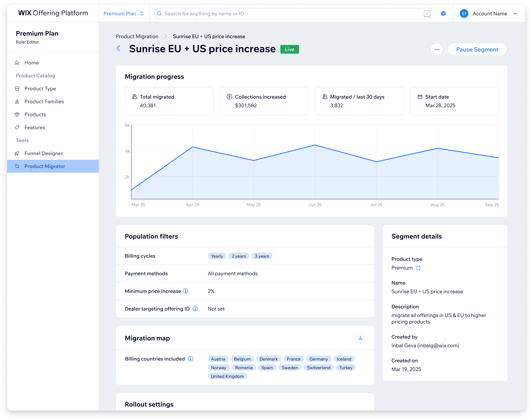Show info for Minimum price increase
Image resolution: width=532 pixels, height=420 pixels.
[186, 291]
